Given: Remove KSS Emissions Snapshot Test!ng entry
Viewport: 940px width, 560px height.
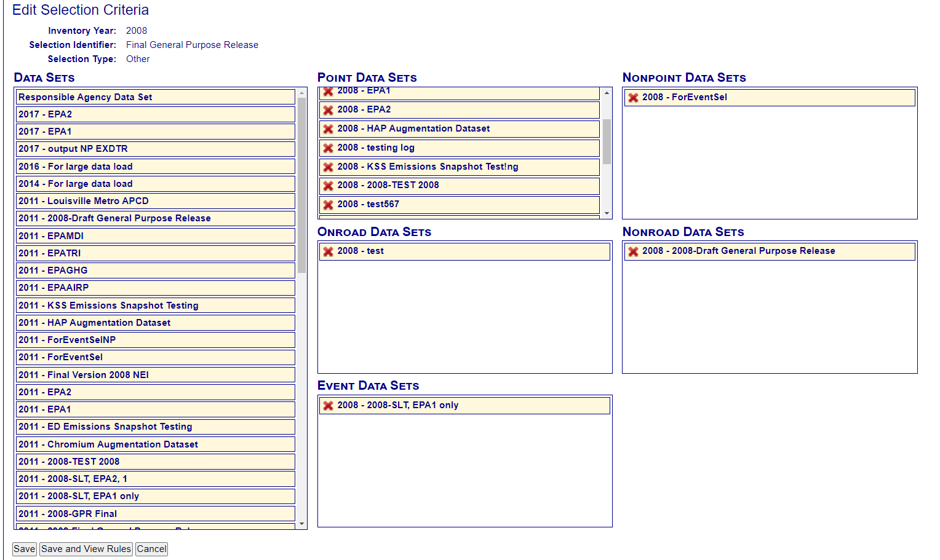Looking at the screenshot, I should coord(329,167).
